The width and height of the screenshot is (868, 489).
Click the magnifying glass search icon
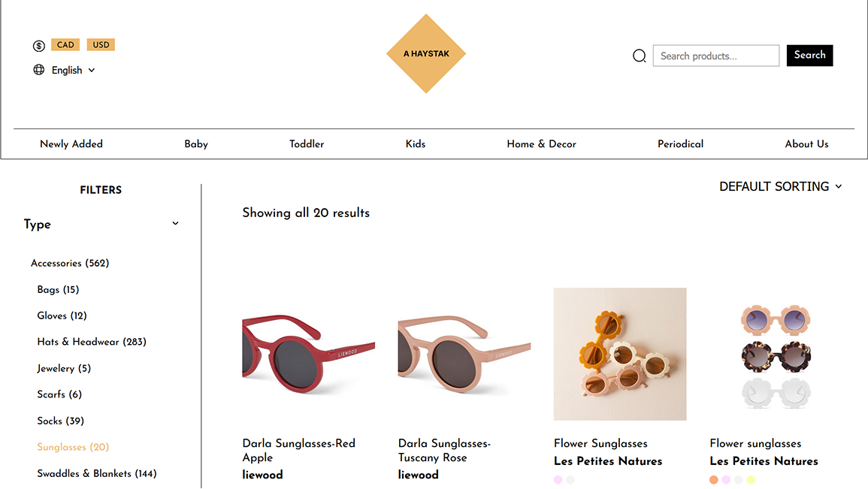640,56
